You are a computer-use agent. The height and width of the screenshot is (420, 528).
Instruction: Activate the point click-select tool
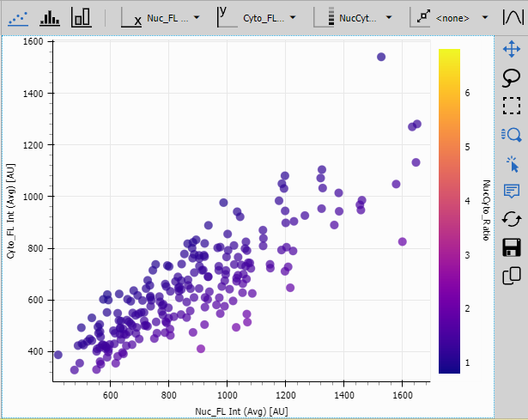click(513, 164)
